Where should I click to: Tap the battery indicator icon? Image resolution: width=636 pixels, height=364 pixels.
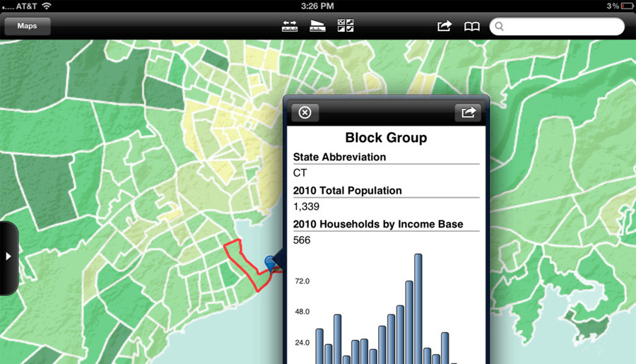pyautogui.click(x=628, y=6)
